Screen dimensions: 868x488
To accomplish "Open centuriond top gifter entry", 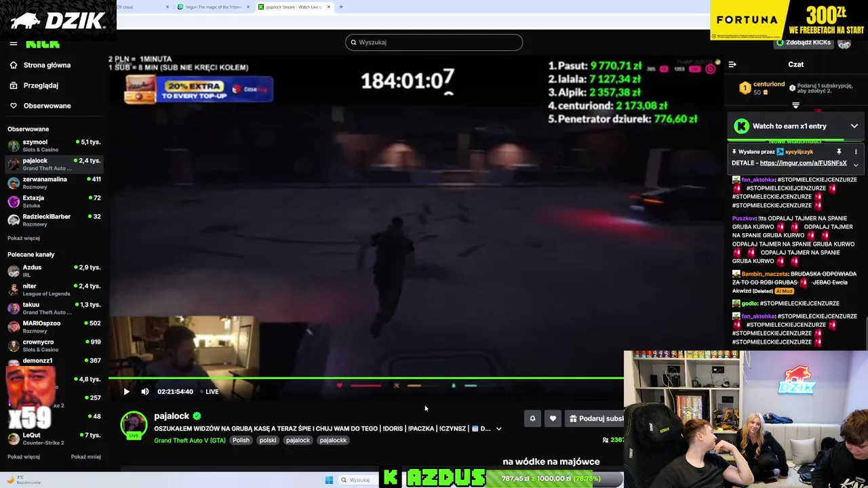I will pos(763,88).
